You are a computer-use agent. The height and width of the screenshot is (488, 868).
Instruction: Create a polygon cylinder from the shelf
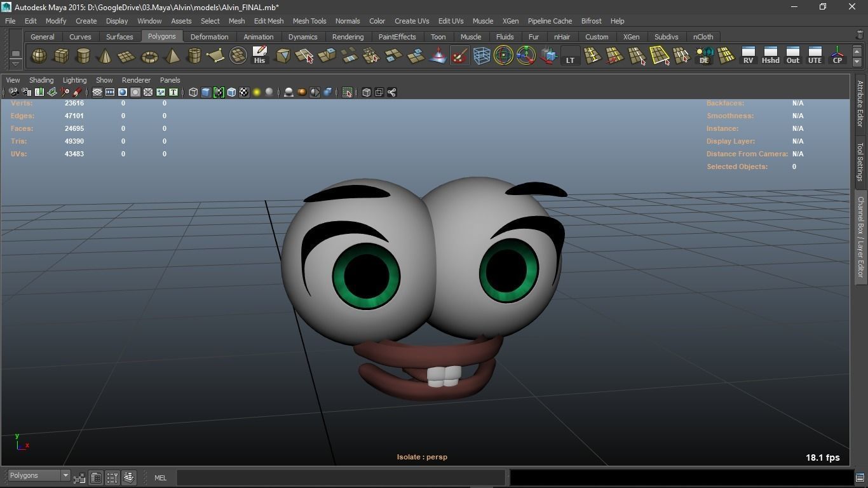(83, 56)
